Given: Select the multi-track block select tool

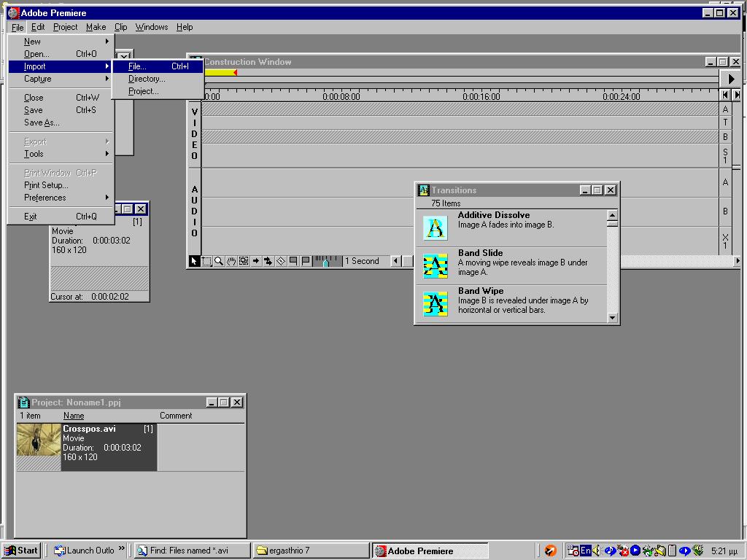Looking at the screenshot, I should coord(244,261).
